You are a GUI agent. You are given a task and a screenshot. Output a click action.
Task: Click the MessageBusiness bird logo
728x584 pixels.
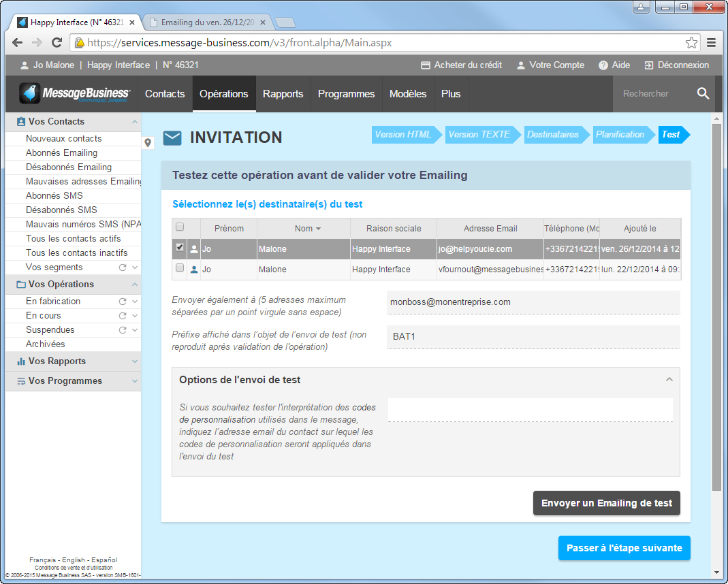30,94
